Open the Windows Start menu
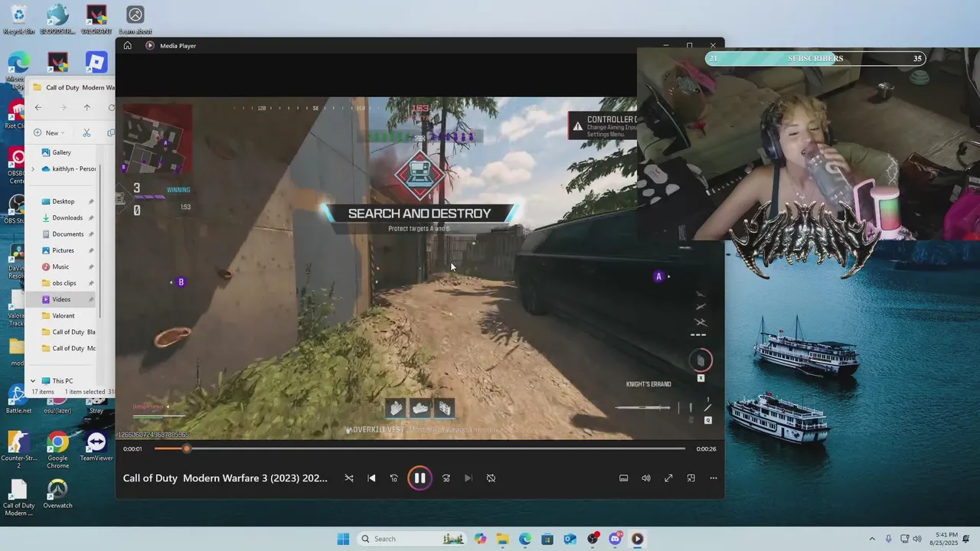 click(x=343, y=539)
